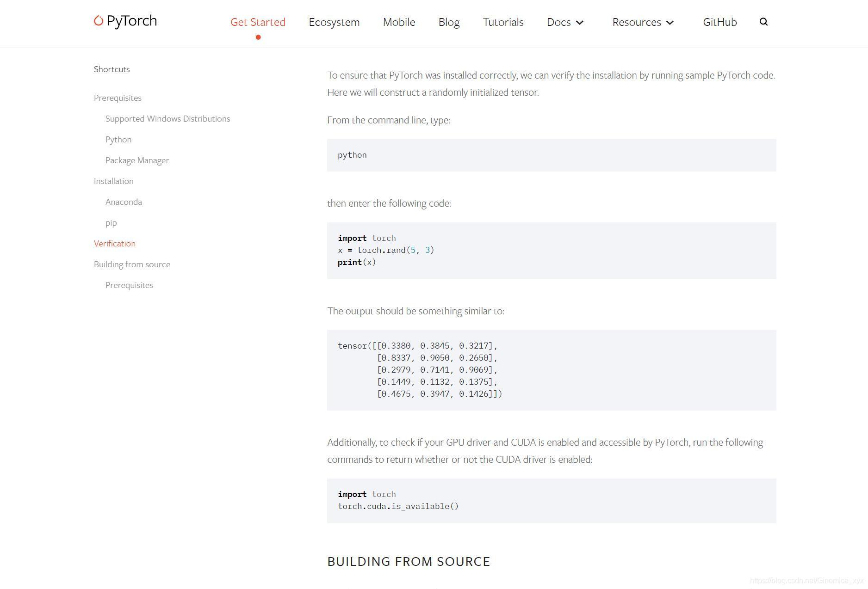Click 'The output should be something similar to:'

coord(415,311)
